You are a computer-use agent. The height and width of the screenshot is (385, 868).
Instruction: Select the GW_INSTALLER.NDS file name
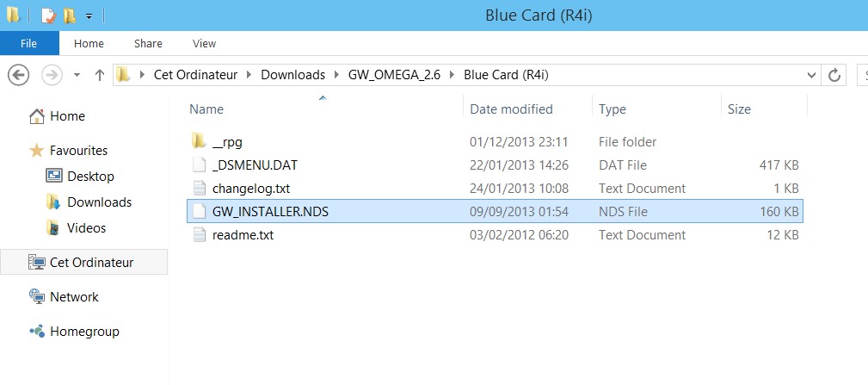270,212
